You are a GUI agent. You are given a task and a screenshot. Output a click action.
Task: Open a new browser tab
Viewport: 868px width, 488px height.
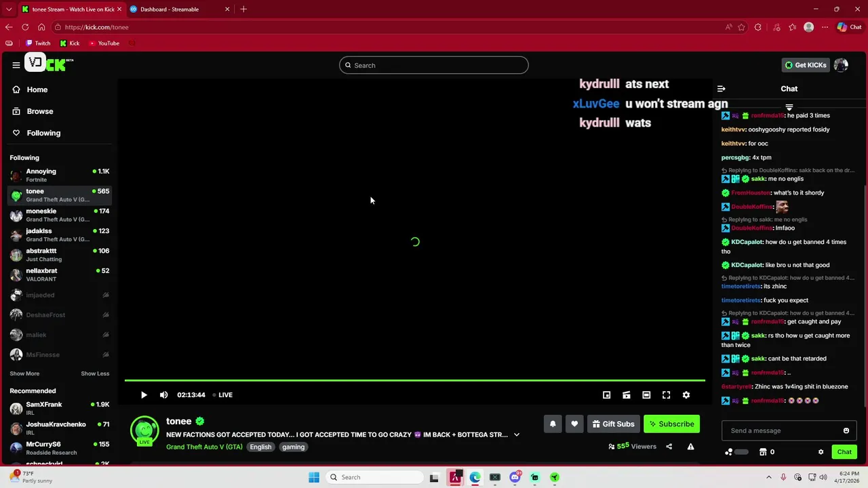[x=243, y=9]
